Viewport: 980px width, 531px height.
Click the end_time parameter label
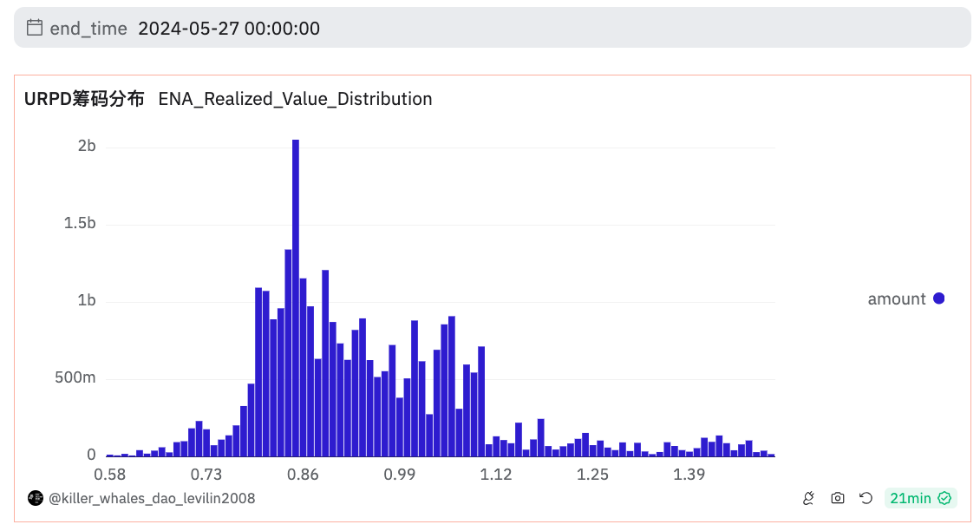tap(88, 28)
